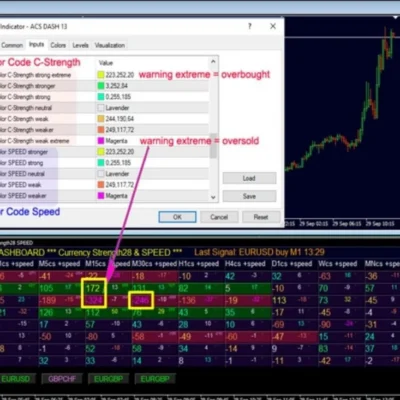Screen dimensions: 400x400
Task: Click the H4 value 42 cell
Action: pos(230,276)
